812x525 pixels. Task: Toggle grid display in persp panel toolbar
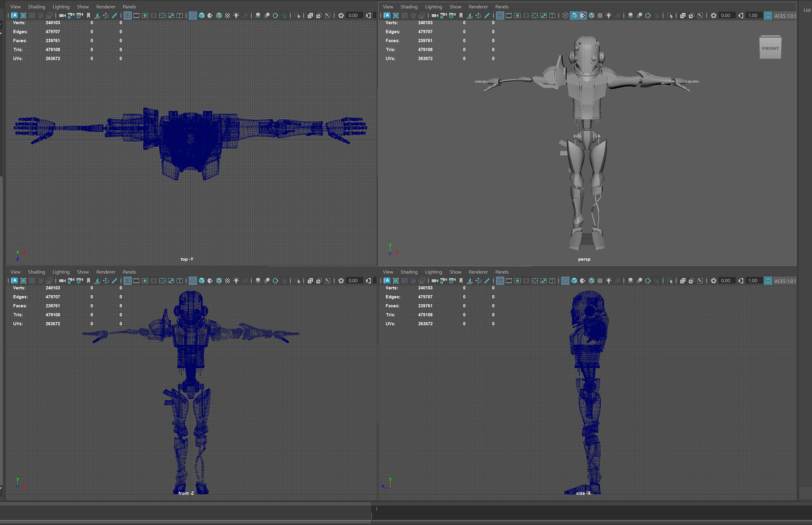point(500,16)
